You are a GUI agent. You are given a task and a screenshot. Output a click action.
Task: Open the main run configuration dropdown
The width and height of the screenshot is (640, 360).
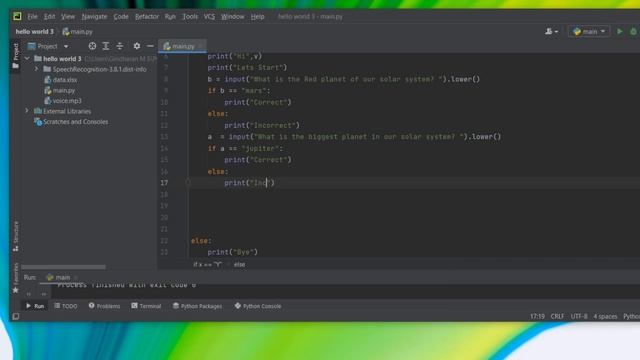click(x=589, y=31)
